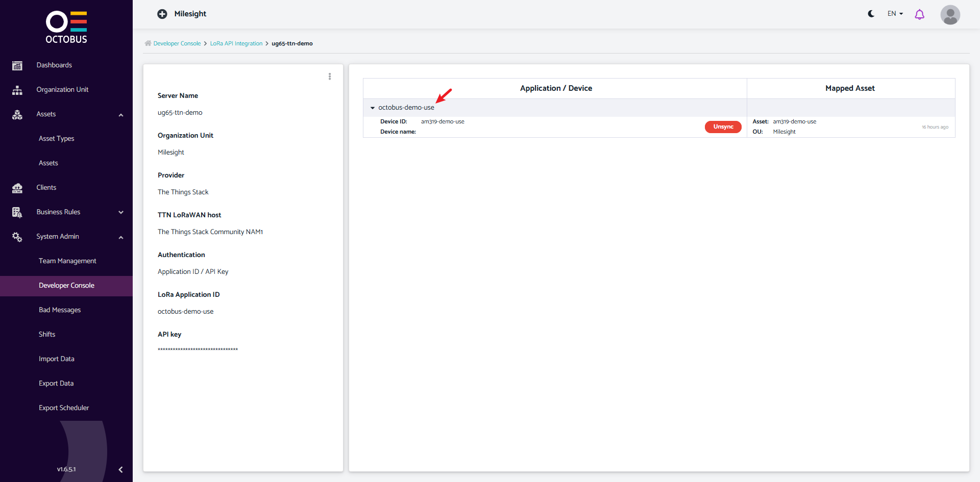This screenshot has height=482, width=980.
Task: Click version label v1.6.5.1
Action: click(66, 469)
